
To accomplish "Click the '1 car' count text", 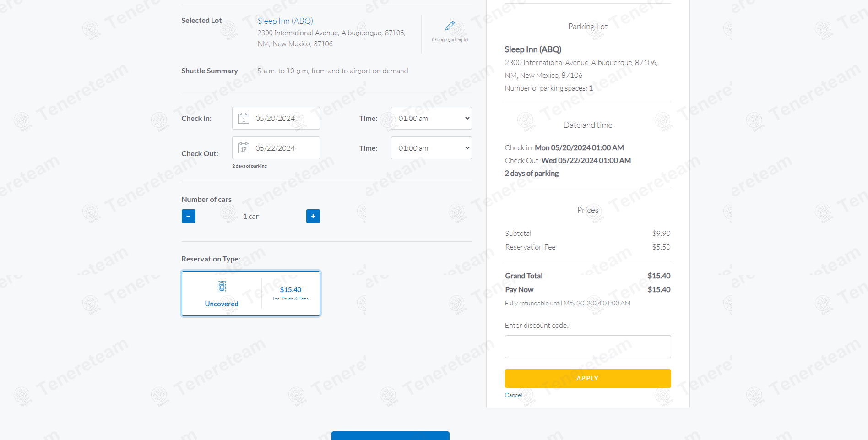I will tap(251, 217).
